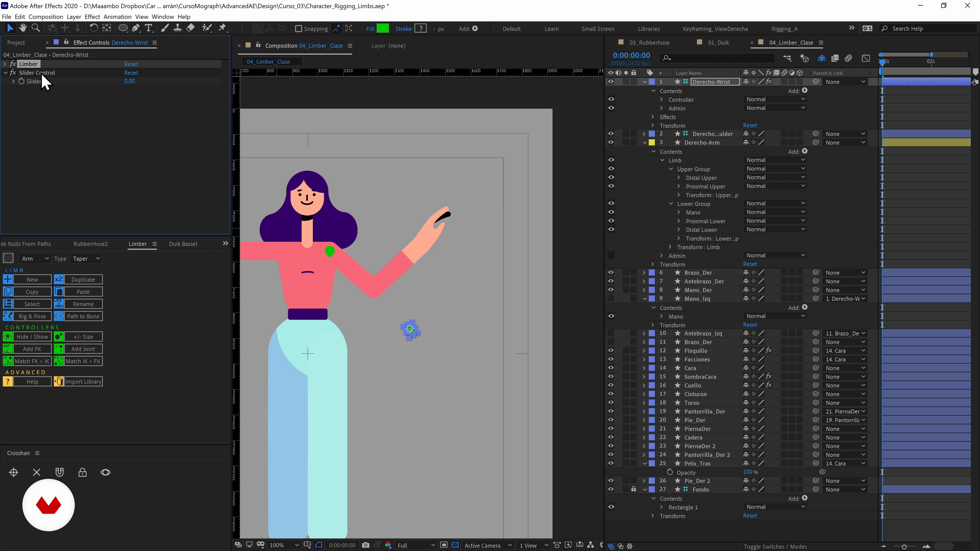The width and height of the screenshot is (980, 551).
Task: Hide the Derecho-Wrist layer
Action: click(611, 81)
